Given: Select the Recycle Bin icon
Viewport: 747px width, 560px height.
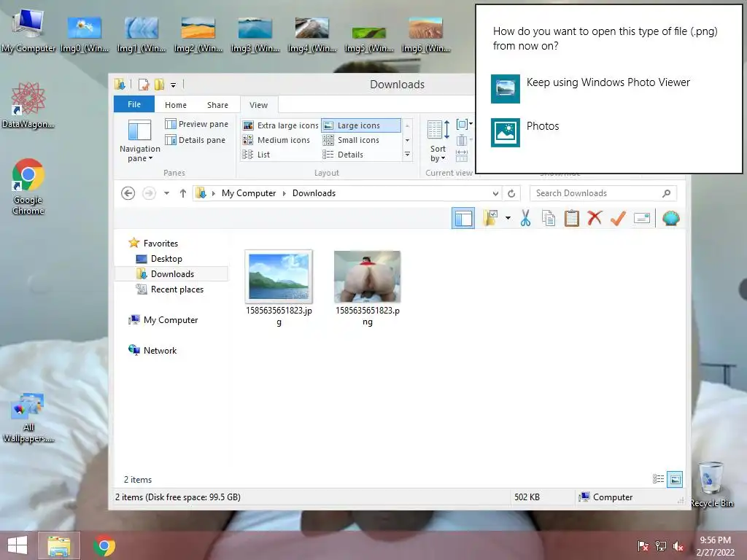Looking at the screenshot, I should [x=711, y=484].
